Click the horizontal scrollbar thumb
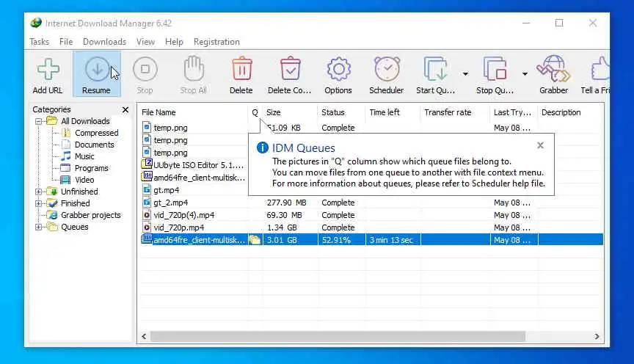 [338, 337]
